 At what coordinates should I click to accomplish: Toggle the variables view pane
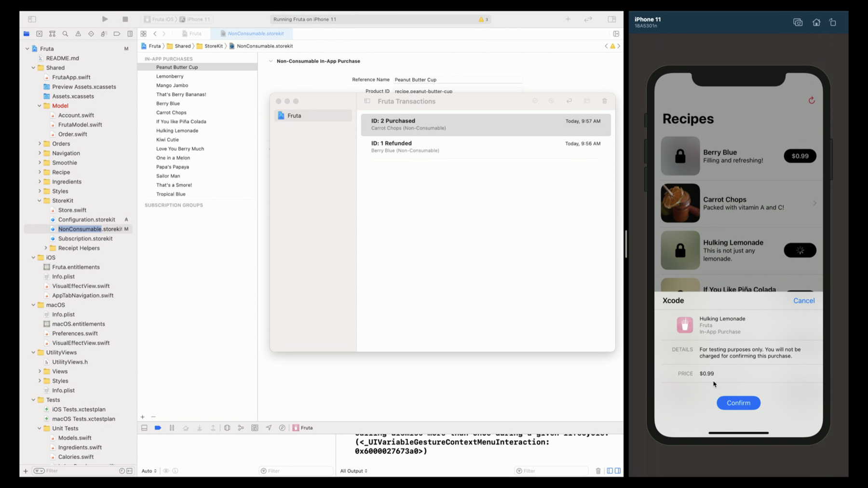(x=610, y=471)
